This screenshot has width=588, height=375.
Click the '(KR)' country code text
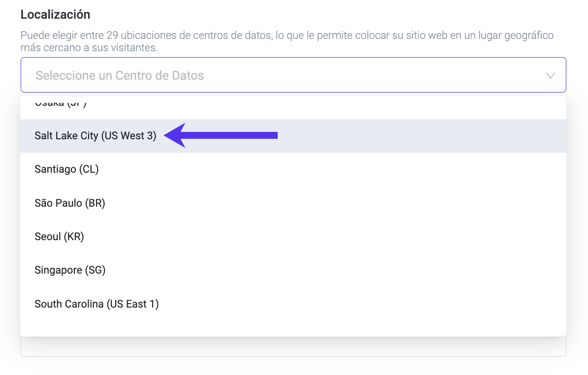click(74, 237)
